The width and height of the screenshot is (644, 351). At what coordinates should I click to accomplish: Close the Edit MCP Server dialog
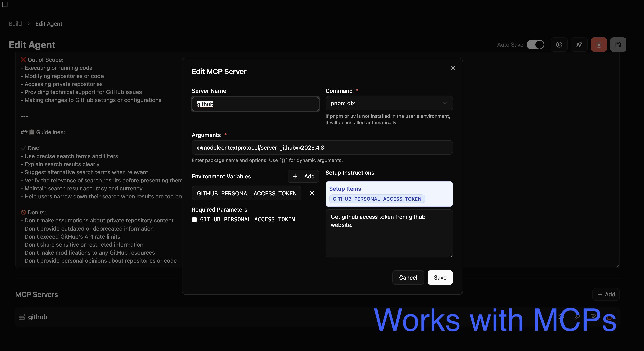pyautogui.click(x=453, y=68)
